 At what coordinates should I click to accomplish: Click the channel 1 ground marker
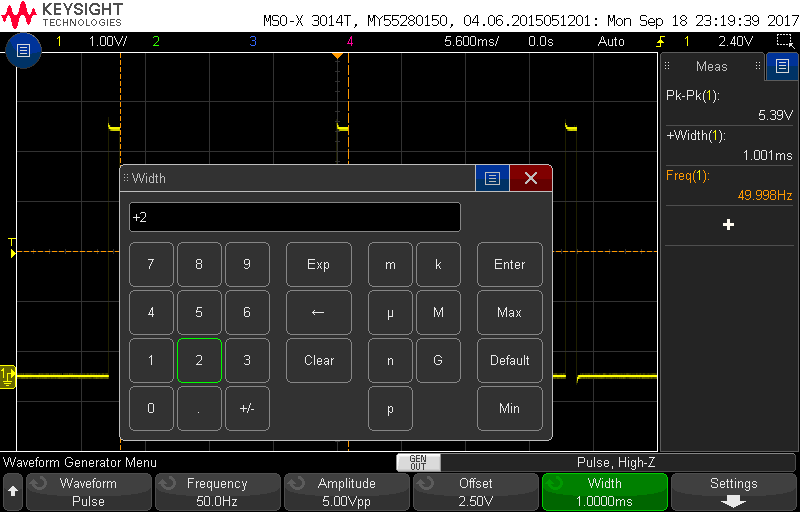pyautogui.click(x=8, y=376)
